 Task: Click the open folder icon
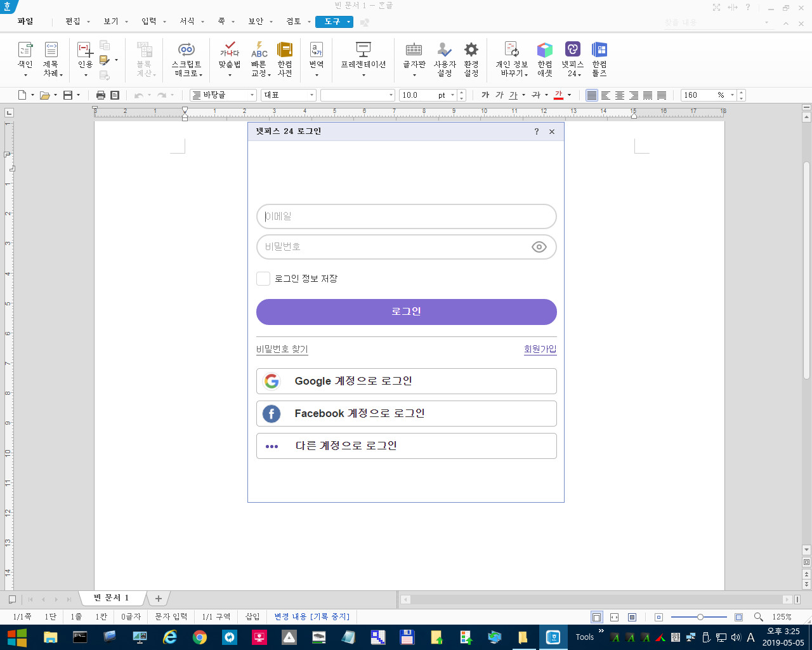(44, 95)
